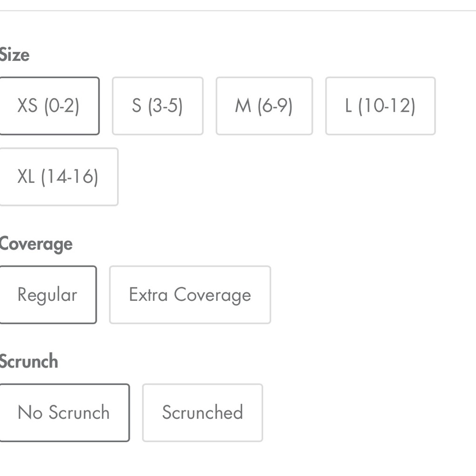
Task: Pick the M (6-9) size
Action: point(264,106)
